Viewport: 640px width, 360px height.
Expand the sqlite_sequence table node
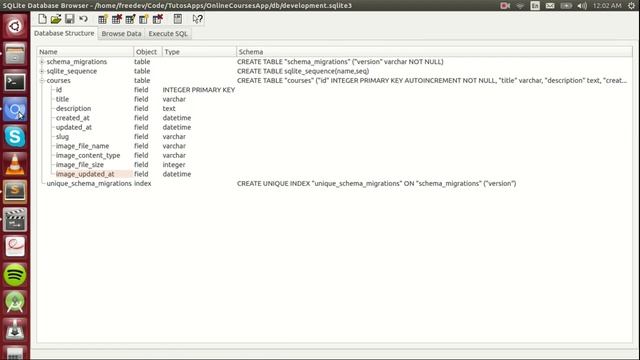42,71
